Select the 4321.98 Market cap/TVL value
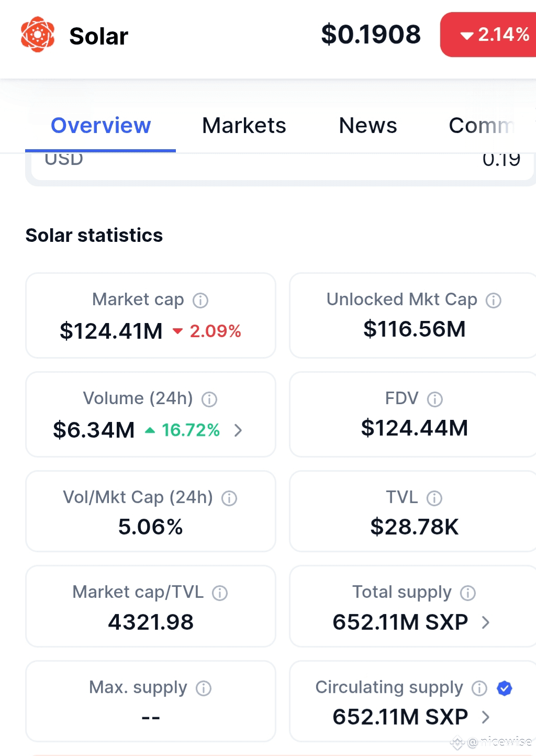Screen dimensions: 536x756 (151, 622)
